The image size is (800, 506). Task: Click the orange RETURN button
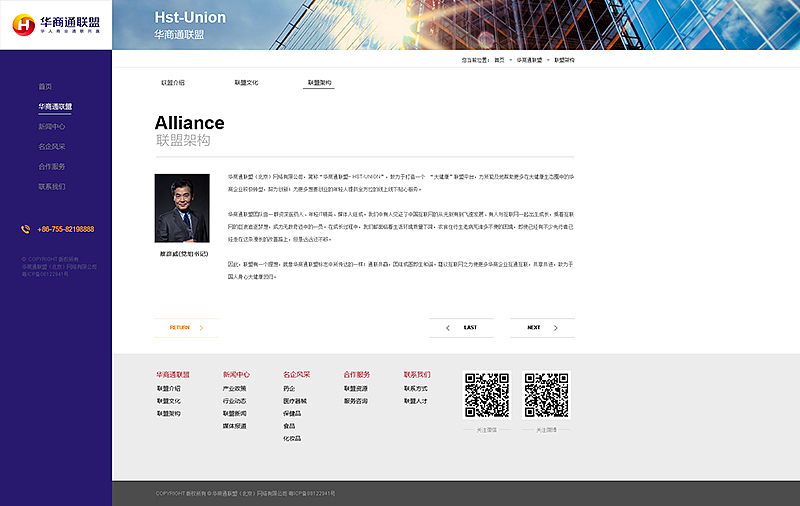tap(186, 328)
